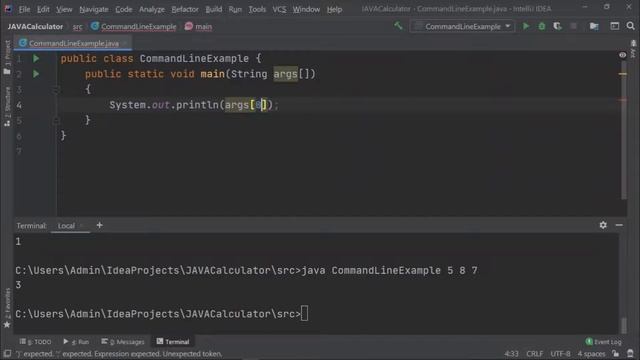This screenshot has width=640, height=360.
Task: Open TODO tool window tab
Action: point(36,342)
